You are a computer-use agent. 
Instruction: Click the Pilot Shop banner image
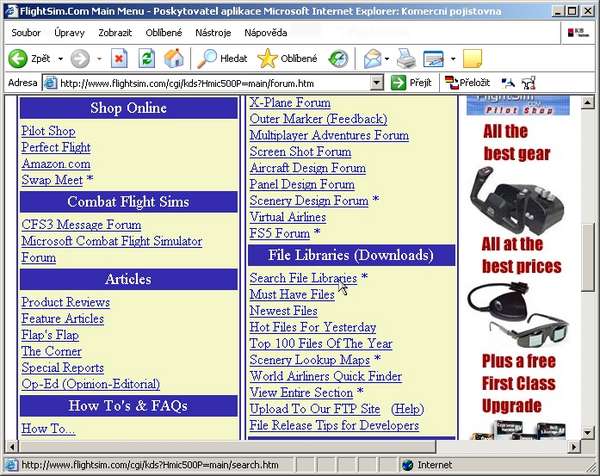coord(518,106)
